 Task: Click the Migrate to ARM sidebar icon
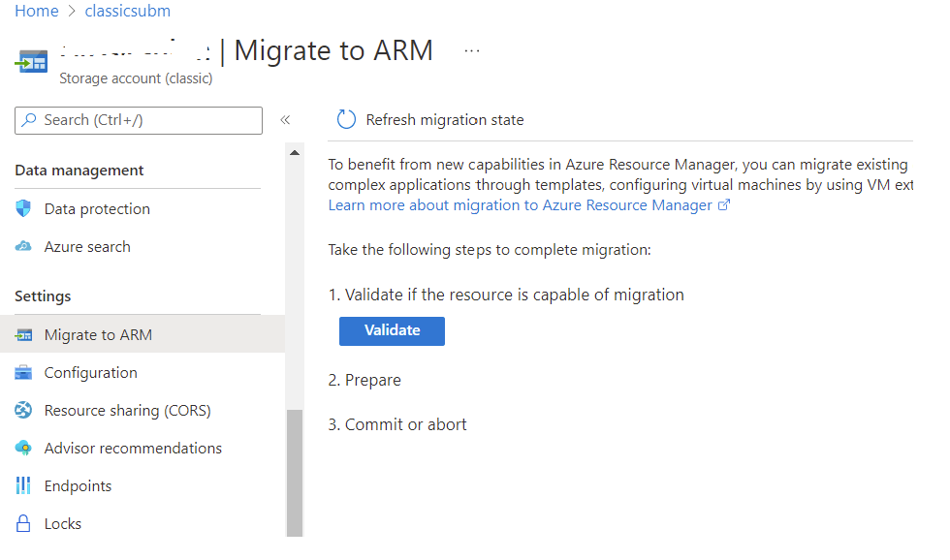(23, 334)
